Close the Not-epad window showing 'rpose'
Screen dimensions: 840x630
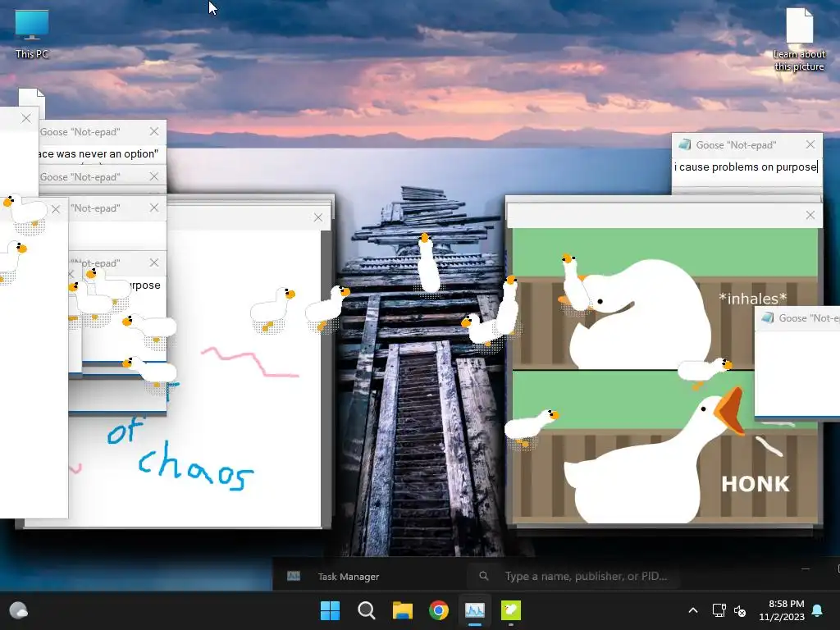point(154,262)
